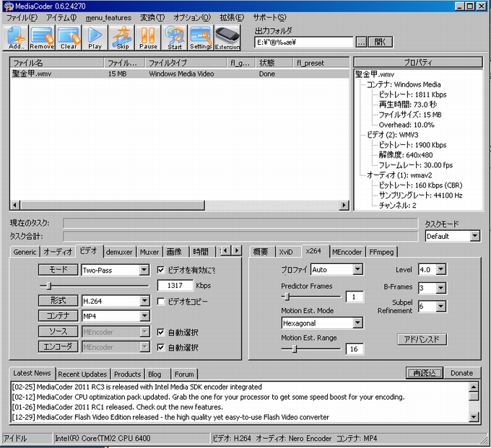Click the Skip toolbar icon
Screen dimensions: 491x448
pyautogui.click(x=121, y=38)
